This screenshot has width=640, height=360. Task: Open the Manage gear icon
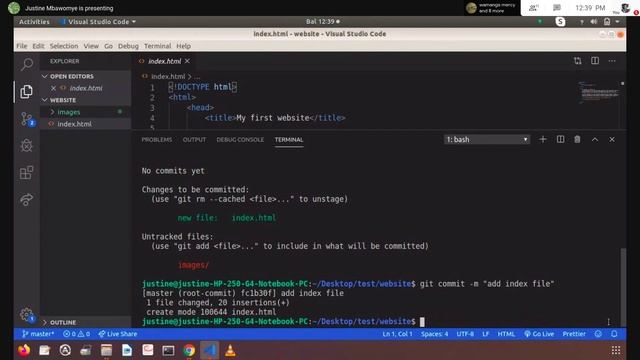coord(27,315)
